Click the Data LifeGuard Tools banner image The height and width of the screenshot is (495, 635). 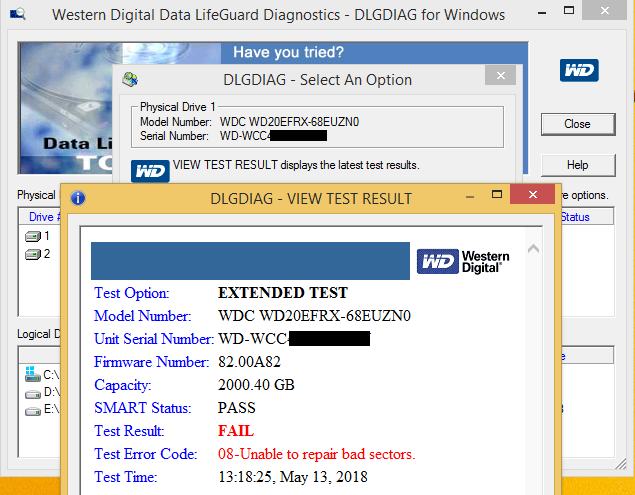tap(65, 108)
